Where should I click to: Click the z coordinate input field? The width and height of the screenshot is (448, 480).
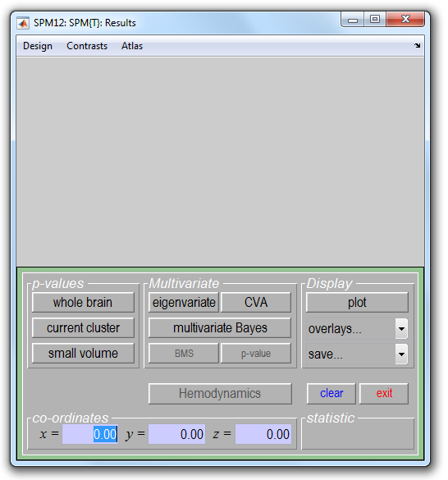263,434
